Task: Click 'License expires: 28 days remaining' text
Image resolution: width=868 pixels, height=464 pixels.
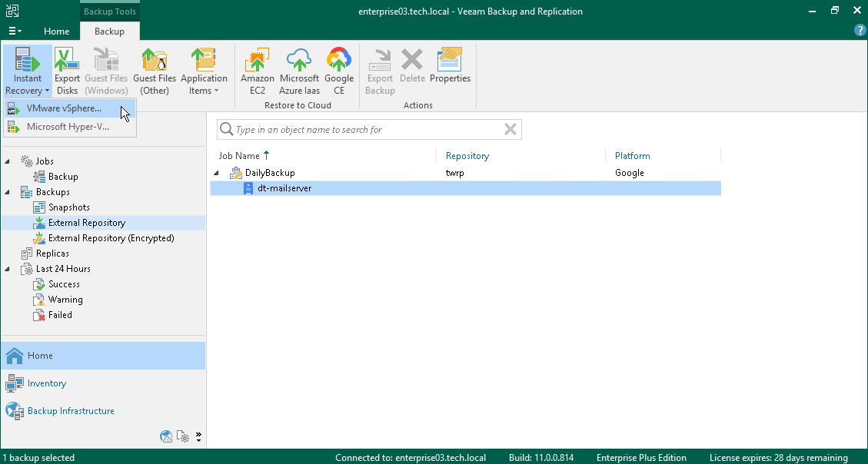Action: coord(779,458)
